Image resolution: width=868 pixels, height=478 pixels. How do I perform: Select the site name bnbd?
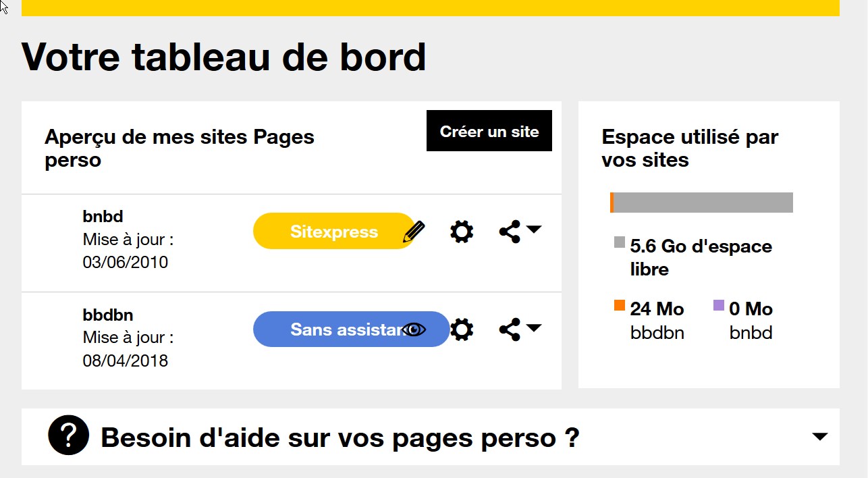tap(103, 216)
